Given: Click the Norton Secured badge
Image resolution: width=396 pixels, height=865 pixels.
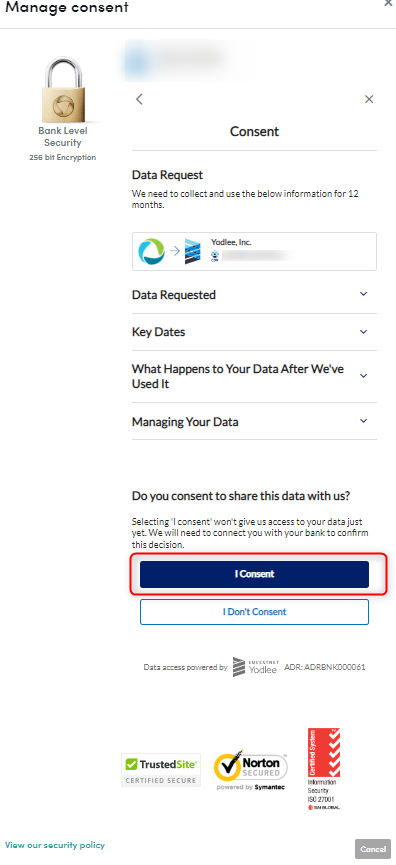Looking at the screenshot, I should [x=250, y=770].
